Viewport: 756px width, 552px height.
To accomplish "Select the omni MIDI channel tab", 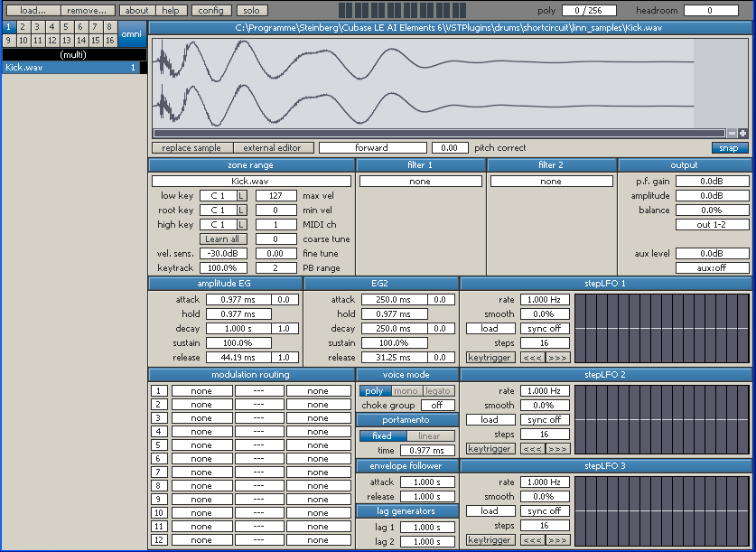I will point(131,33).
